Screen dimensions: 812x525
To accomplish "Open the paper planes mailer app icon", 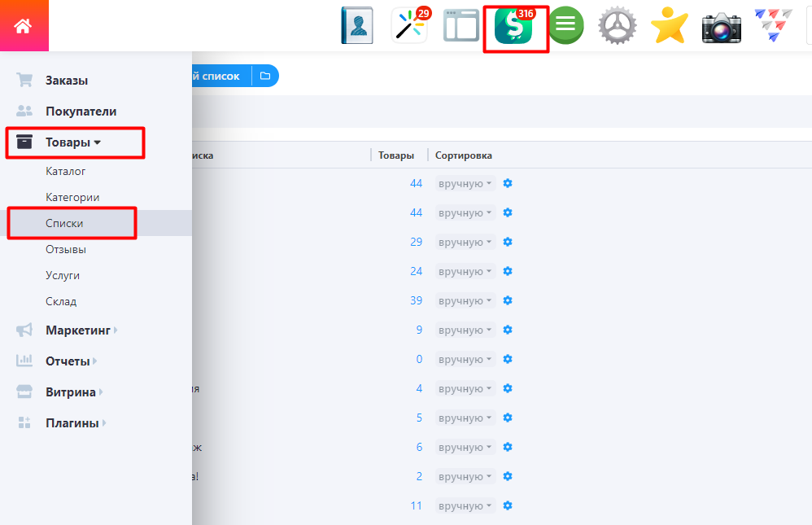I will coord(772,26).
